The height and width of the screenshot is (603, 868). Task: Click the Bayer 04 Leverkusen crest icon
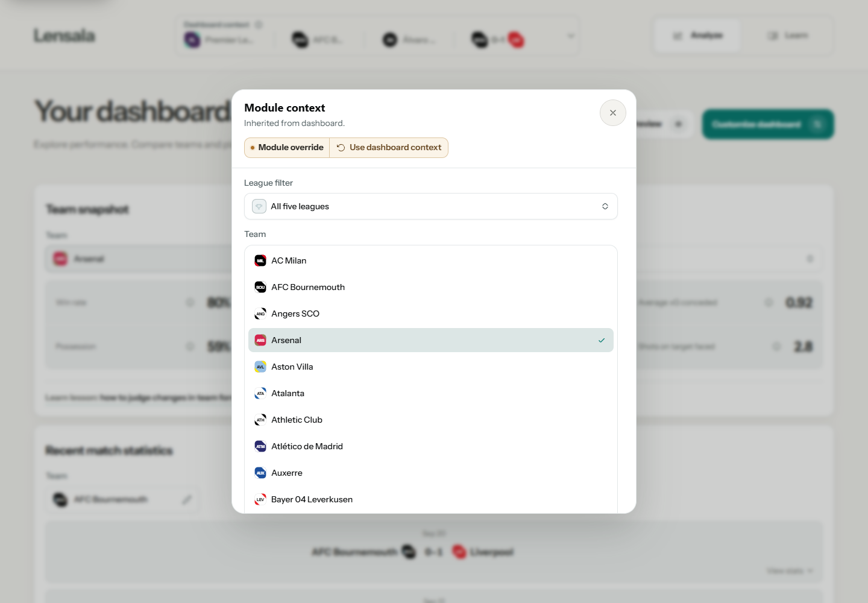(260, 499)
